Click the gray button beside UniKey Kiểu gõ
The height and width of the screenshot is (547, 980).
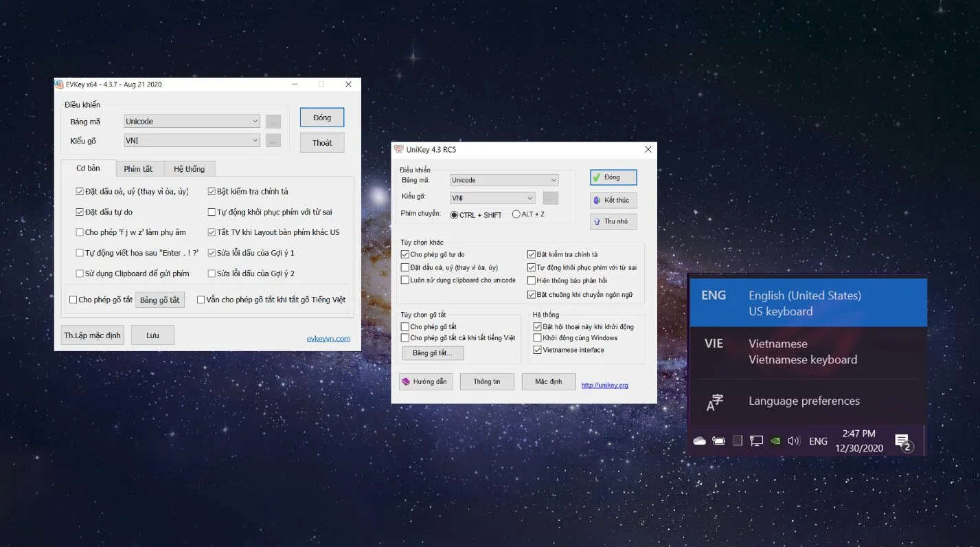[550, 198]
